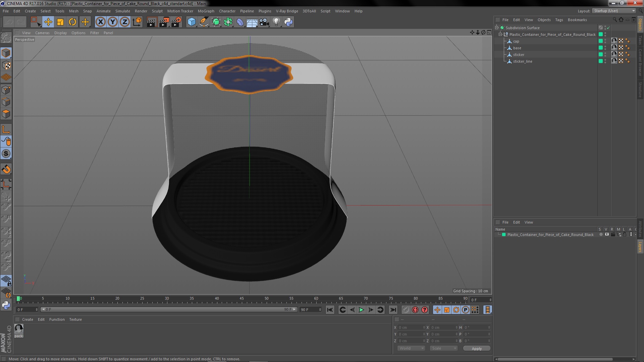Open Edit Render Settings icon
The width and height of the screenshot is (644, 362).
pos(176,22)
